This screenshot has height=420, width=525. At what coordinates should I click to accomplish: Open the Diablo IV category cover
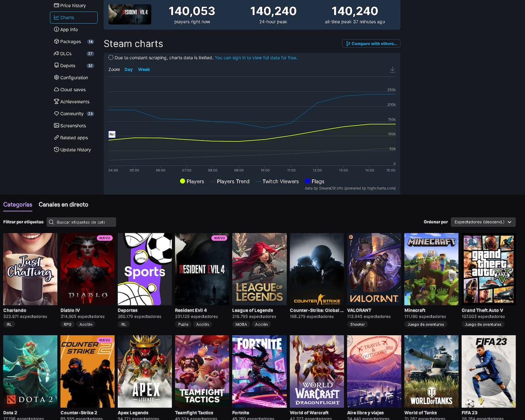(87, 269)
